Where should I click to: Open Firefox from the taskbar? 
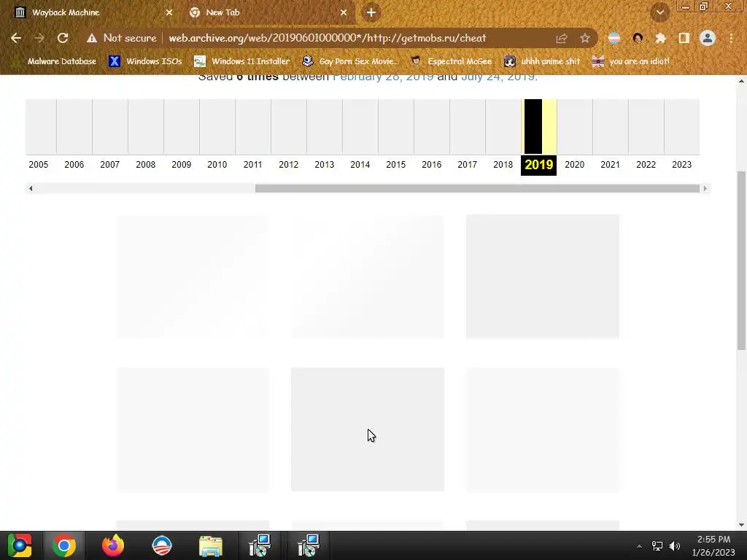click(x=113, y=545)
